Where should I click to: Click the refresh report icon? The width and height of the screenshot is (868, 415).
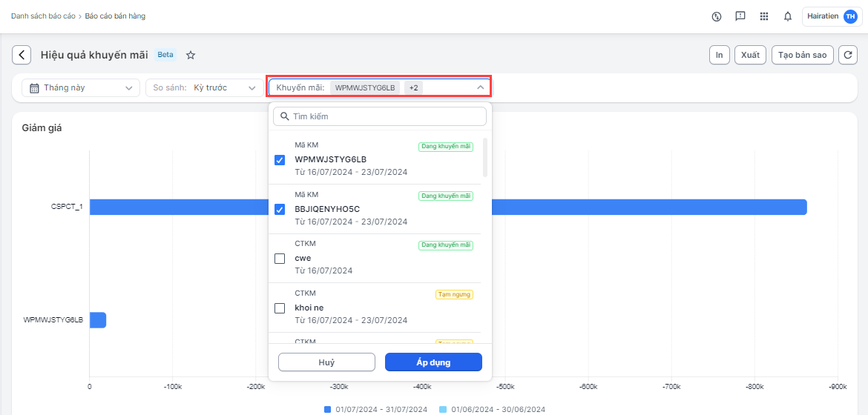(846, 55)
